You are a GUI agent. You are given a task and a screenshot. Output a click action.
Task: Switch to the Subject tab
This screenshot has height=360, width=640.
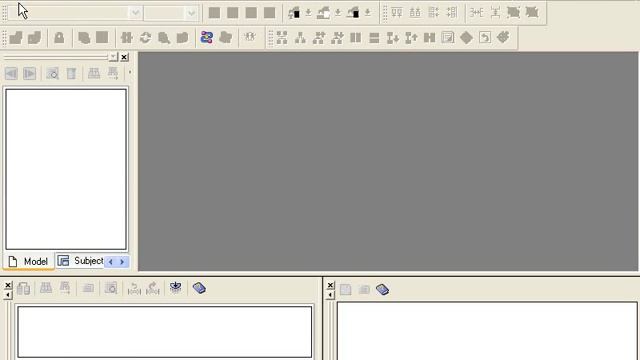click(x=80, y=260)
